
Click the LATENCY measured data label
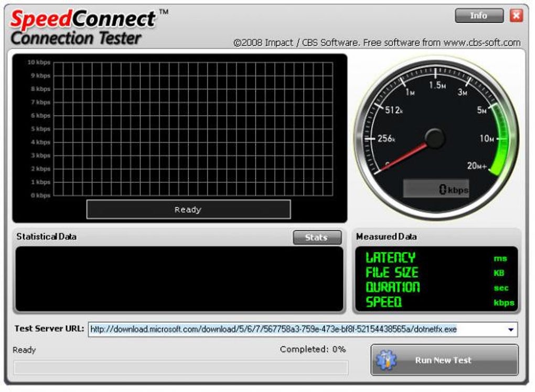coord(390,258)
